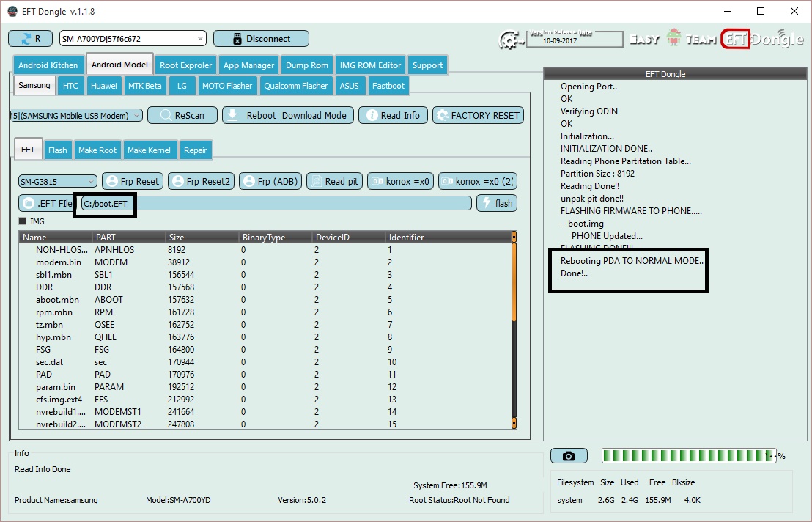The image size is (812, 522).
Task: Select the LG brand tab
Action: (x=182, y=86)
